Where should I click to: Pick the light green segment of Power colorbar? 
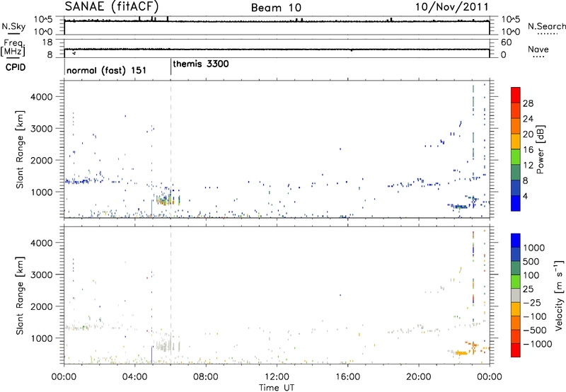tap(516, 157)
